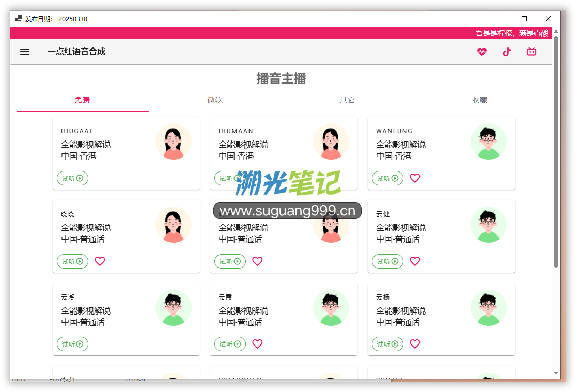Select the HIUMAAN female avatar
This screenshot has height=392, width=576.
pos(331,142)
